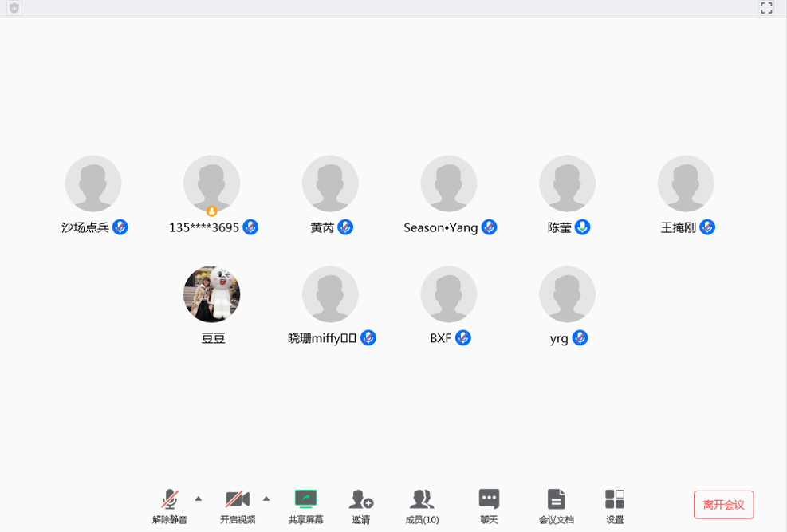Click the Season•Yang participant name

point(440,227)
